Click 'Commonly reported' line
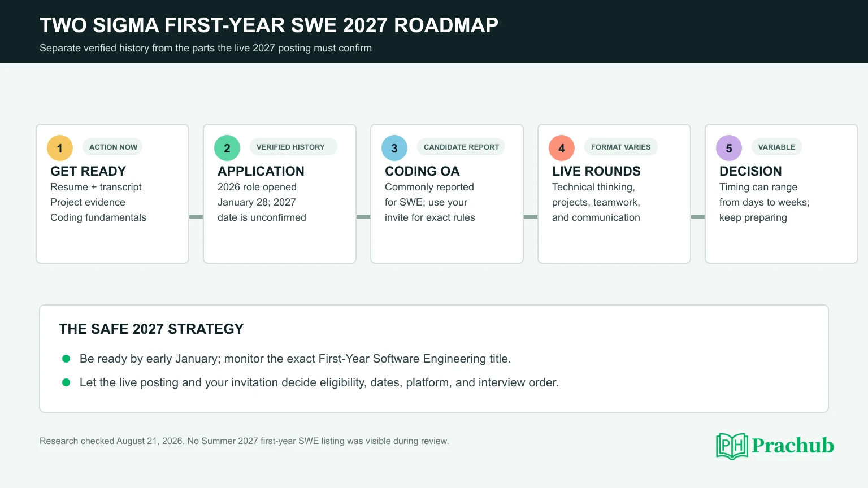 coord(429,187)
